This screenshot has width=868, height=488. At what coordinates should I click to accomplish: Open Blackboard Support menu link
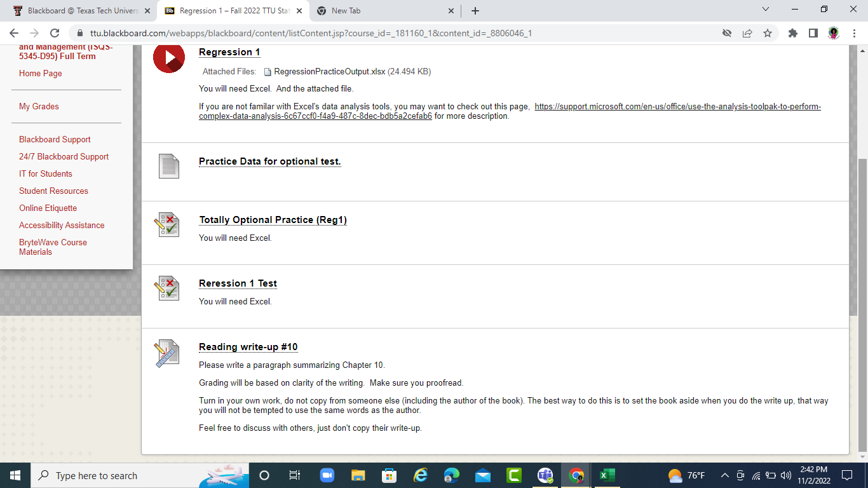55,139
